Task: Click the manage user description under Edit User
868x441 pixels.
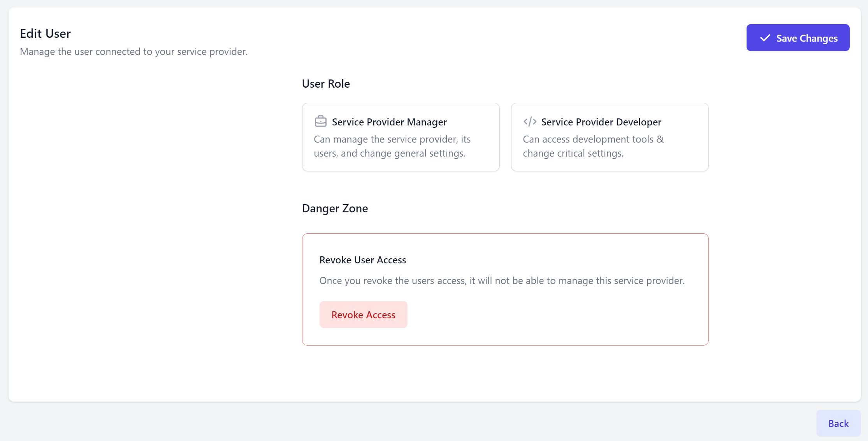Action: (x=134, y=51)
